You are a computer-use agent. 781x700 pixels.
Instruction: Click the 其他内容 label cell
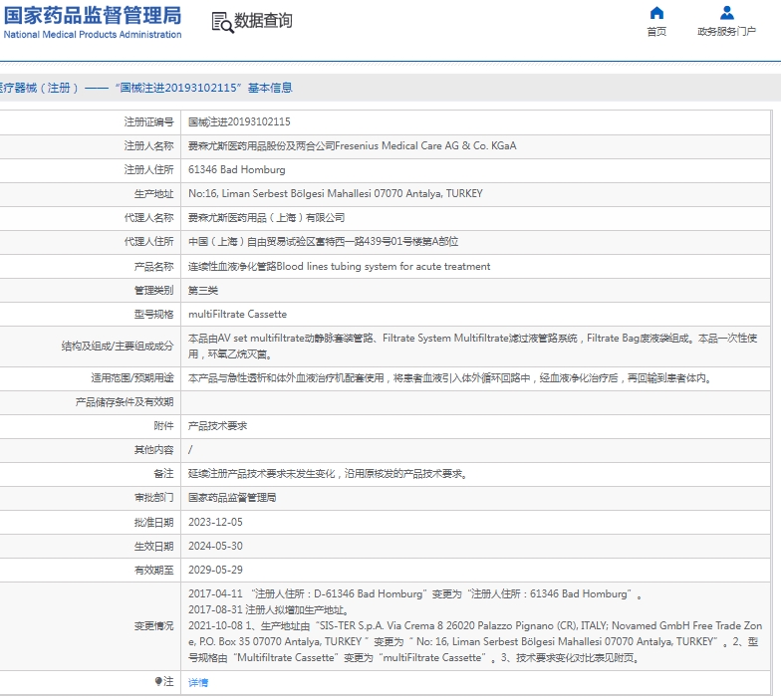click(153, 450)
